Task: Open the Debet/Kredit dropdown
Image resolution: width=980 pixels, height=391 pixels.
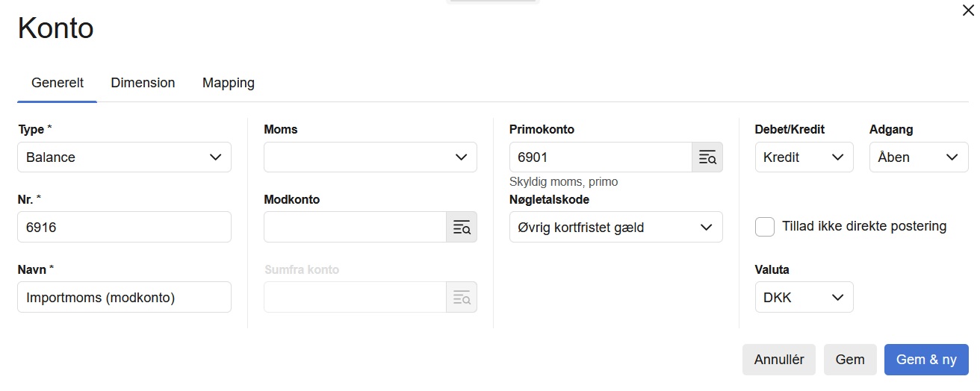Action: 804,157
